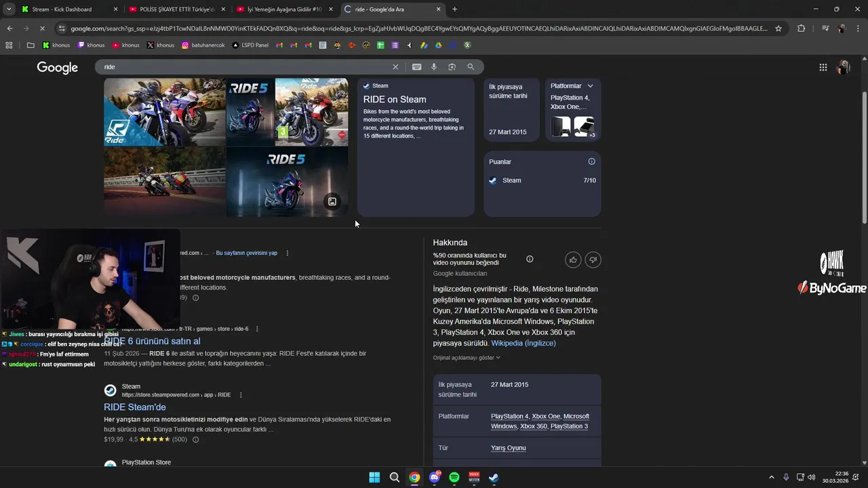Open the RIDE Steam'de result link
This screenshot has width=868, height=488.
pos(135,407)
